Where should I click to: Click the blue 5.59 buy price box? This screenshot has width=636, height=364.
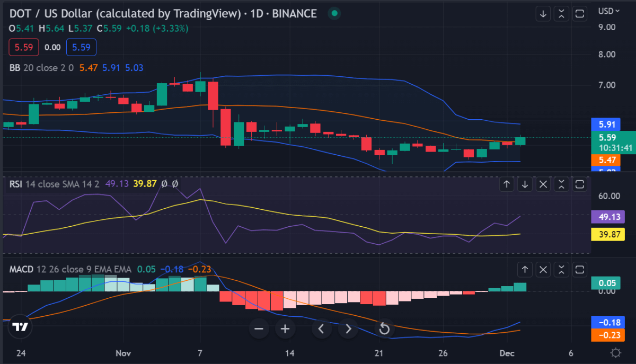coord(81,47)
